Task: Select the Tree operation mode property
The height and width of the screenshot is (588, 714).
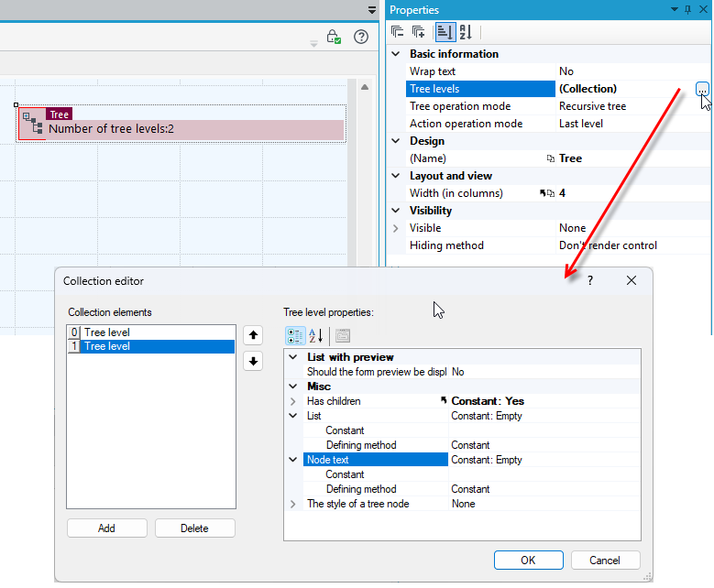Action: pyautogui.click(x=480, y=106)
